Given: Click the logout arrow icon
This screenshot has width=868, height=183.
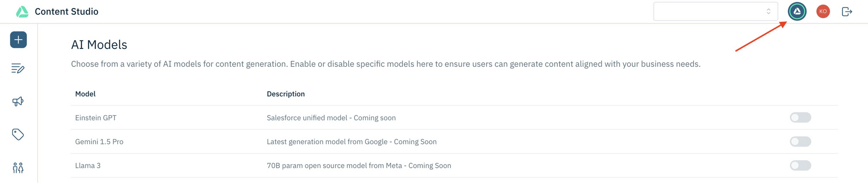Looking at the screenshot, I should coord(847,12).
